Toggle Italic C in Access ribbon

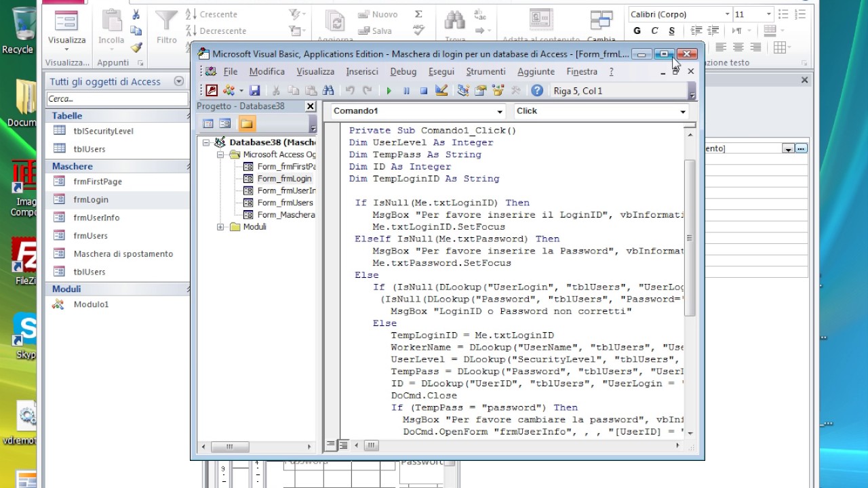click(654, 30)
